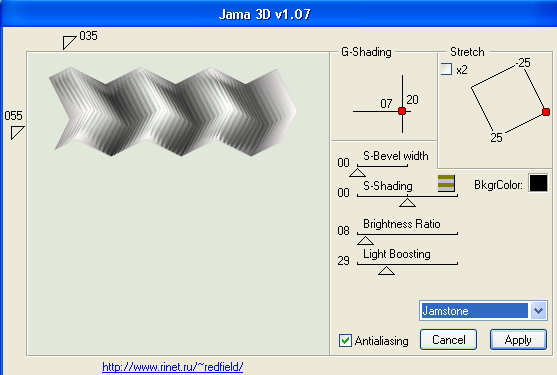Enable the x2 stretch checkbox

446,69
